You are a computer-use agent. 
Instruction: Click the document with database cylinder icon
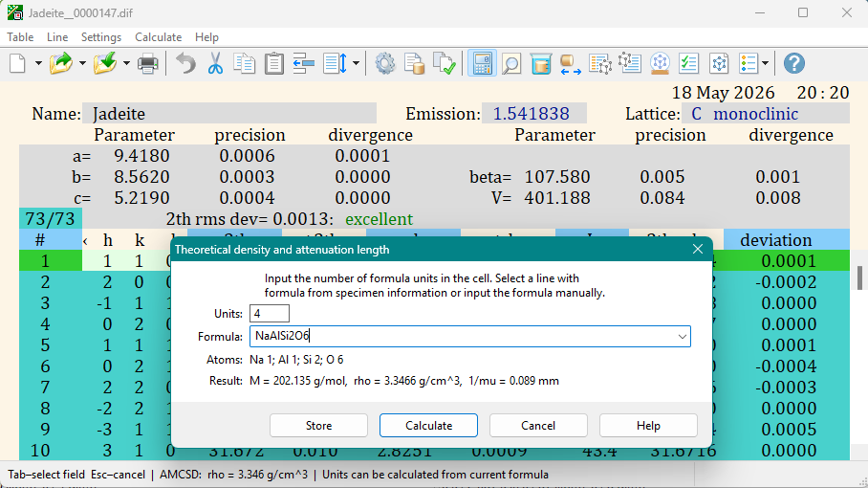(414, 64)
